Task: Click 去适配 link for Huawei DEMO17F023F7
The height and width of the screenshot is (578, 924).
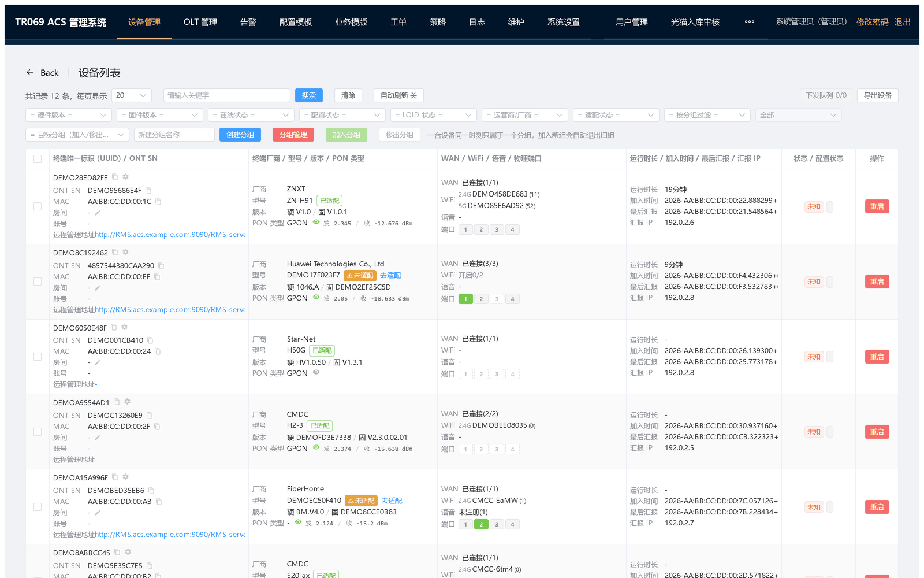Action: 390,275
